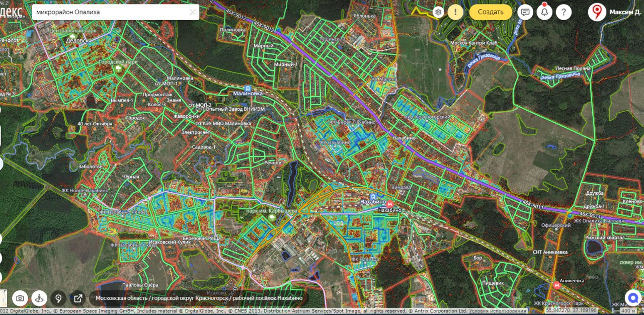Open the notifications bell icon
This screenshot has width=644, height=315.
coord(544,12)
